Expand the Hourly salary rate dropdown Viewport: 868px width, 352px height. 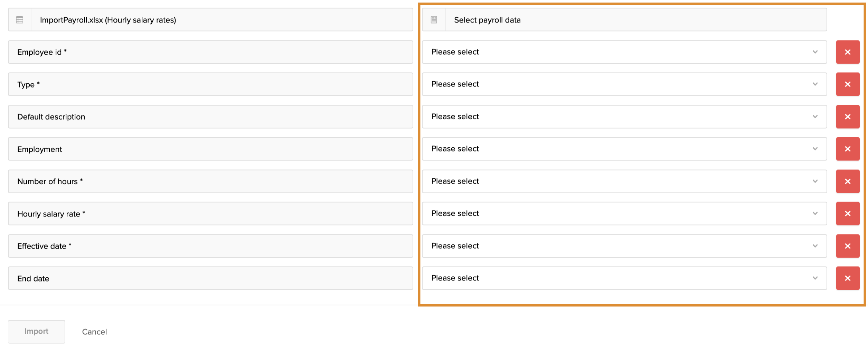click(x=624, y=213)
